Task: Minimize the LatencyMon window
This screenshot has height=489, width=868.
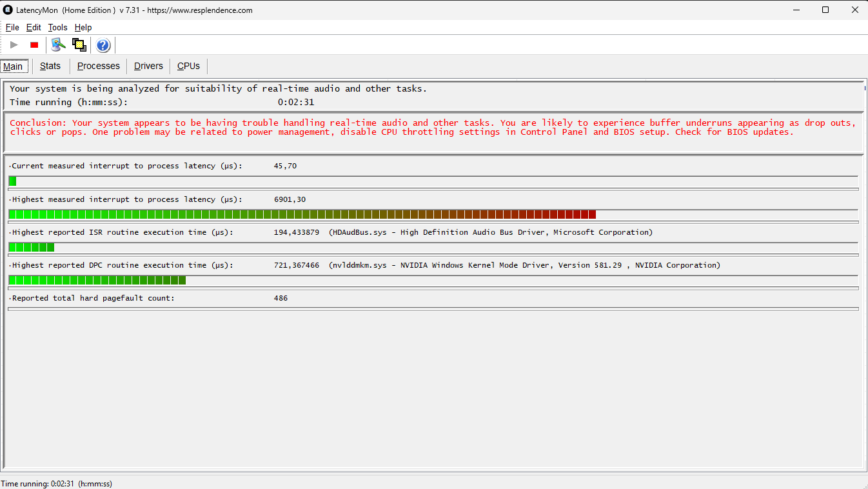Action: tap(795, 10)
